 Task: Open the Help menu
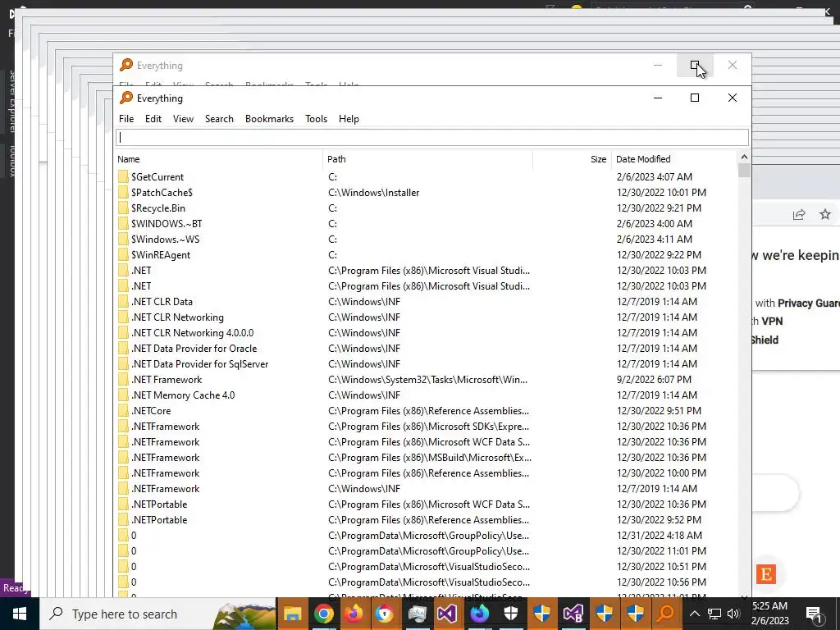(x=349, y=119)
